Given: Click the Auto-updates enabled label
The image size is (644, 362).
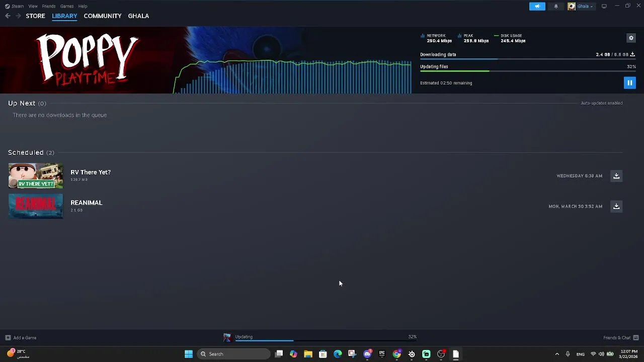Looking at the screenshot, I should [601, 103].
